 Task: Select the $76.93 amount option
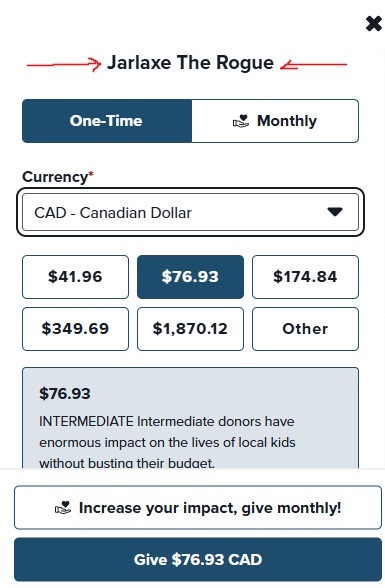(x=190, y=277)
